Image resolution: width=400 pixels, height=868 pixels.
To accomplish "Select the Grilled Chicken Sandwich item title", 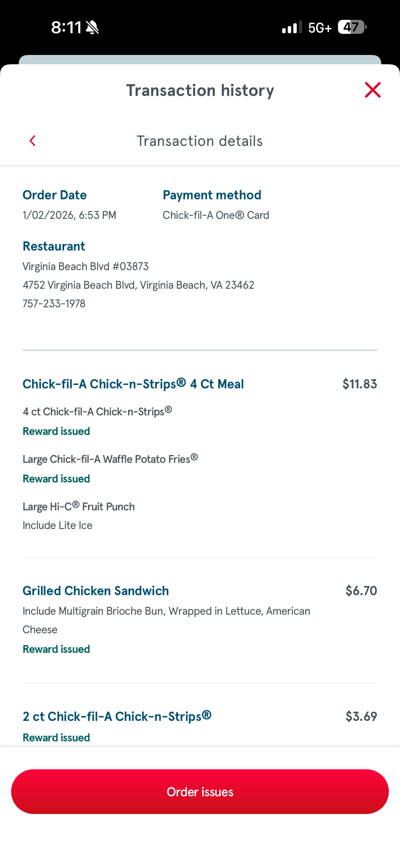I will click(96, 591).
